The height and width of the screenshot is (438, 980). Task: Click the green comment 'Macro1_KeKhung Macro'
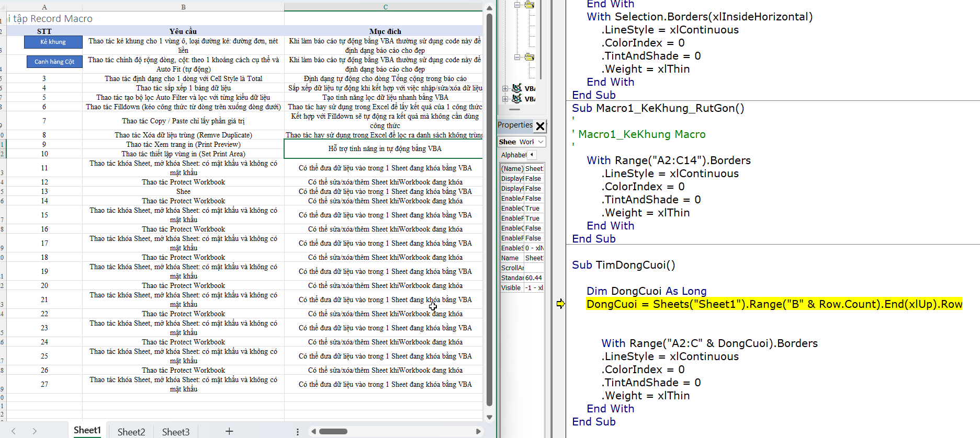point(642,134)
